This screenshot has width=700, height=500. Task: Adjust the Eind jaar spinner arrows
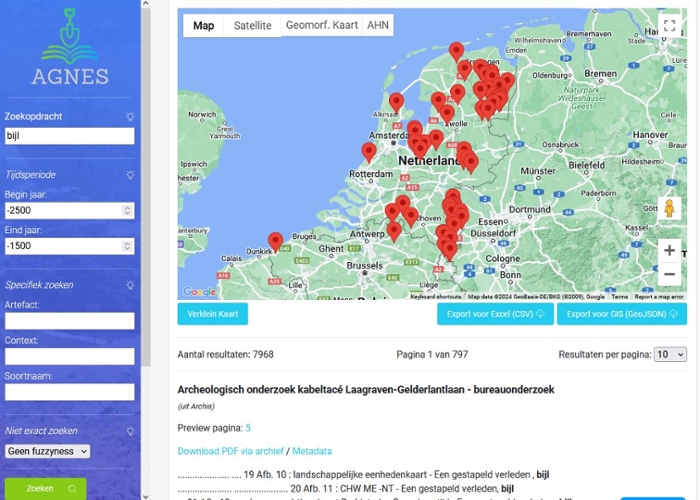coord(127,246)
